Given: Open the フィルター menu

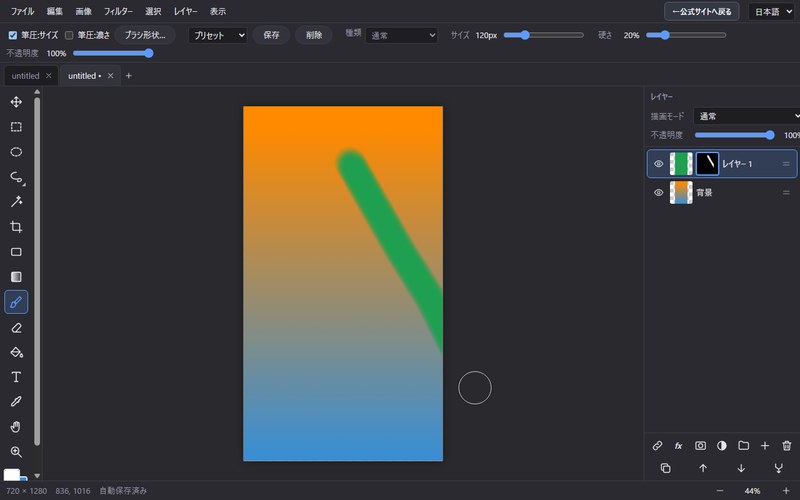Looking at the screenshot, I should point(118,11).
